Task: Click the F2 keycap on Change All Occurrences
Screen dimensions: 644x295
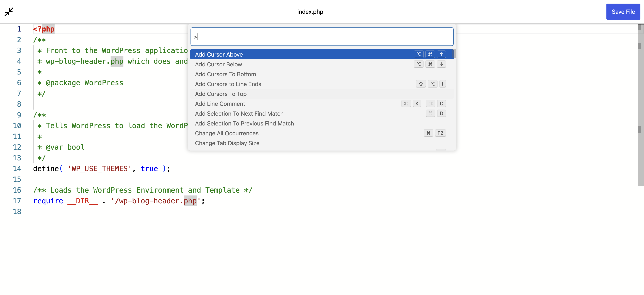Action: tap(440, 133)
